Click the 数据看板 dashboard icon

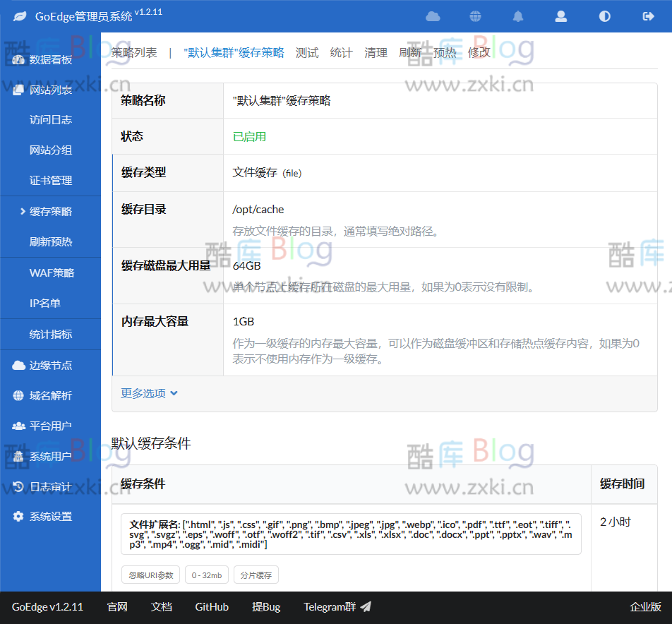(x=18, y=59)
